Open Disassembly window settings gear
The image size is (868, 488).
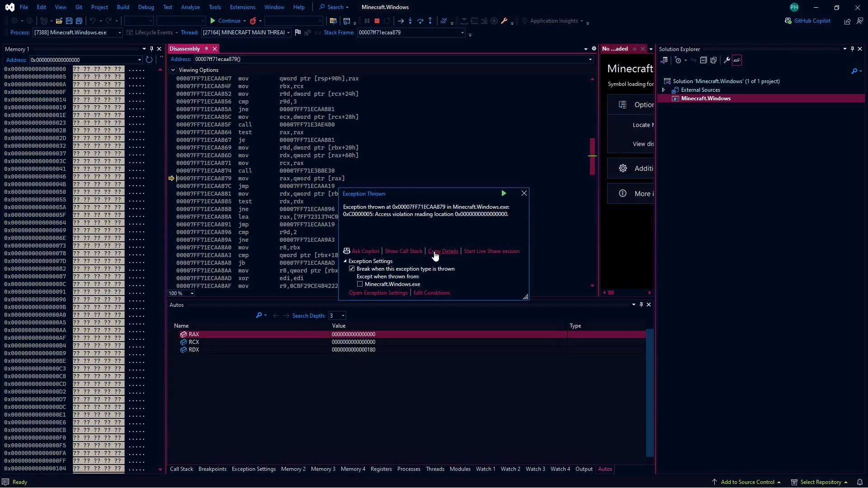[x=594, y=49]
